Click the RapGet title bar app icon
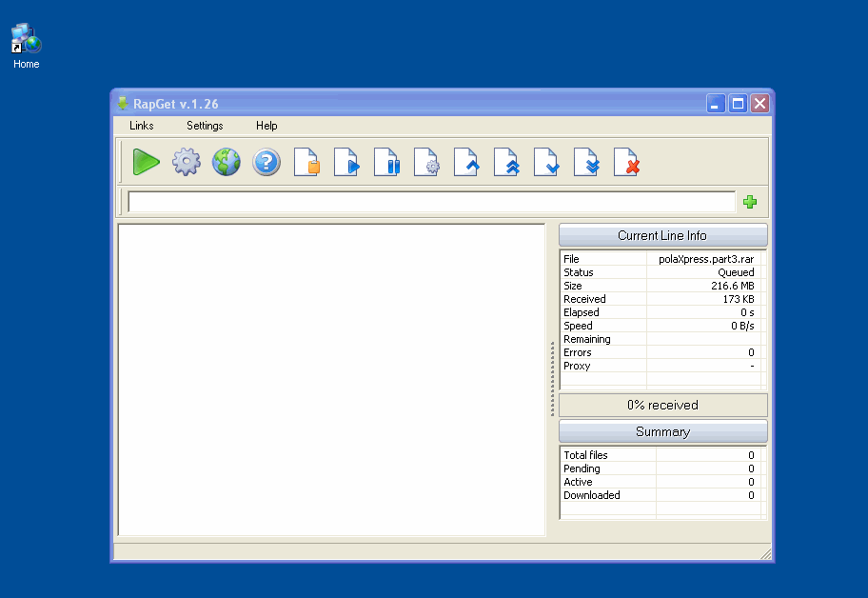The width and height of the screenshot is (868, 598). tap(123, 103)
